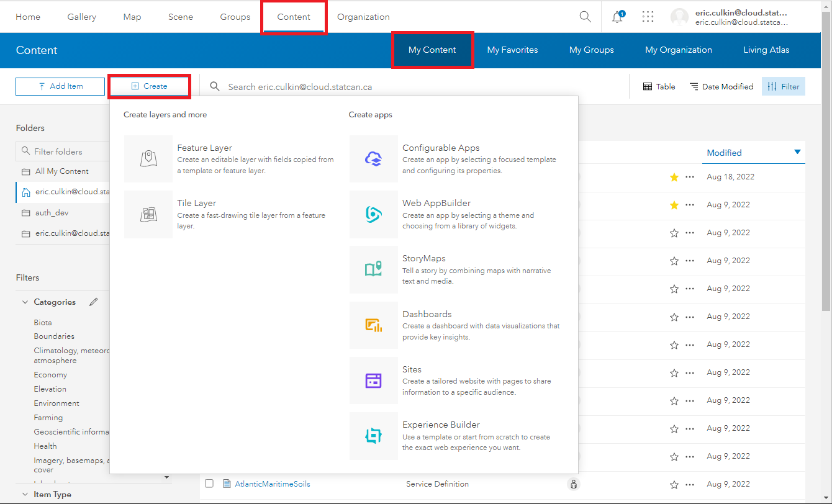Image resolution: width=832 pixels, height=504 pixels.
Task: Click the Create button
Action: (149, 86)
